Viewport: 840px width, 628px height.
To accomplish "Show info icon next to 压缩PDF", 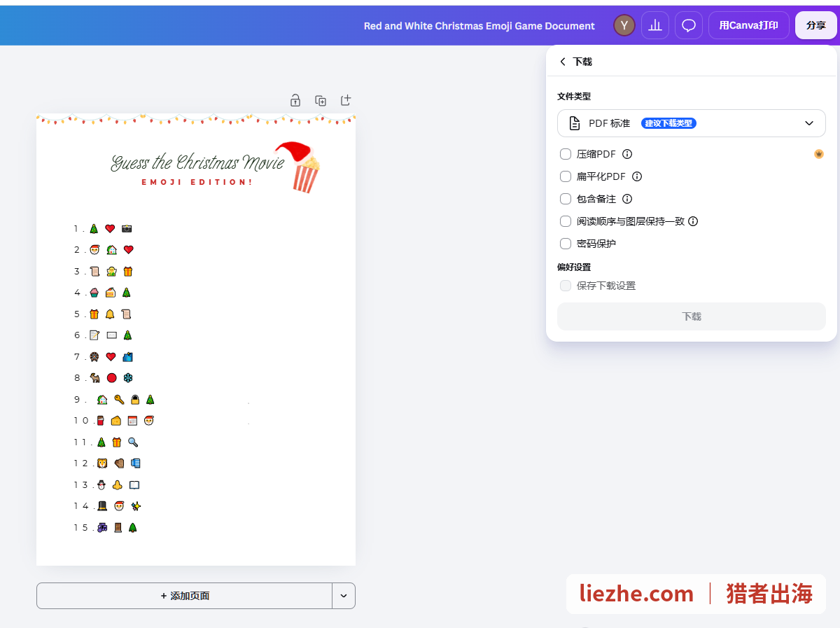I will [627, 154].
